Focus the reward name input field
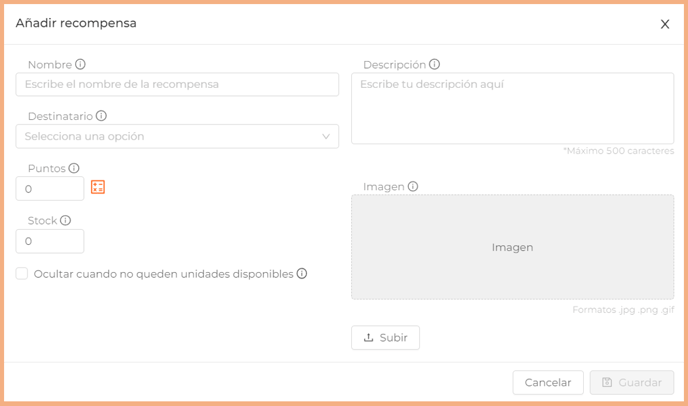This screenshot has width=688, height=406. click(x=177, y=84)
